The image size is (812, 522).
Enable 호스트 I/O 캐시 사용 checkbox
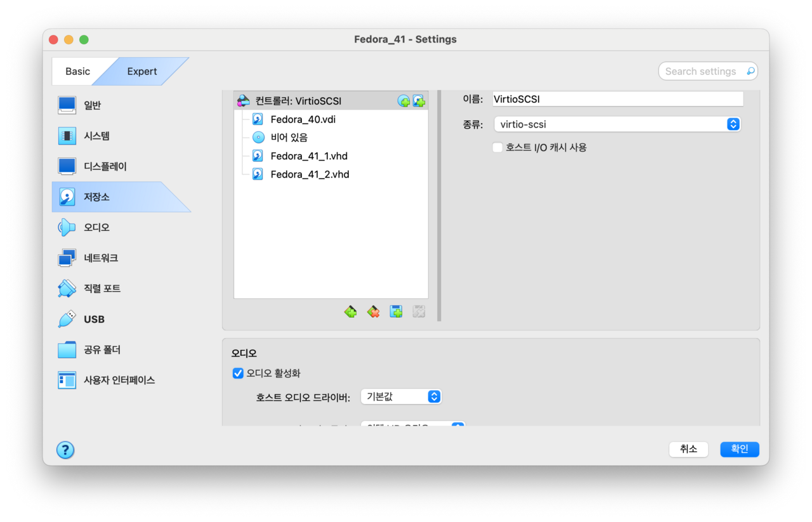pyautogui.click(x=498, y=147)
